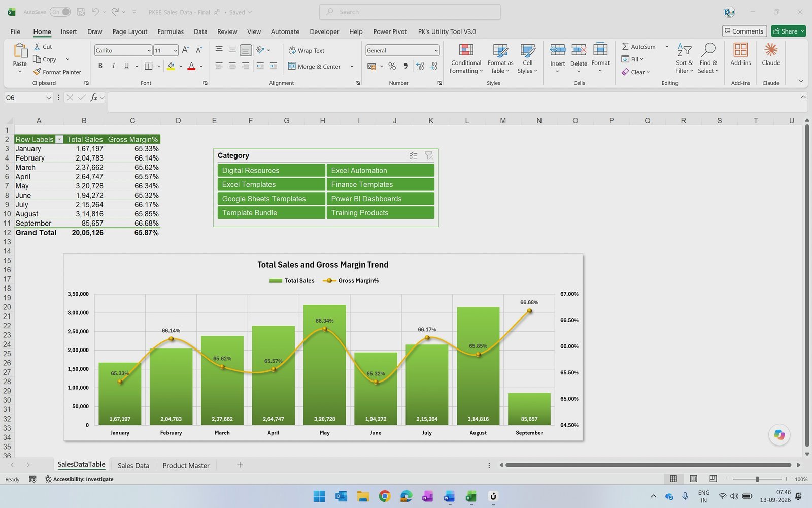Open the Add-ins button
This screenshot has height=508, width=812.
(x=740, y=54)
